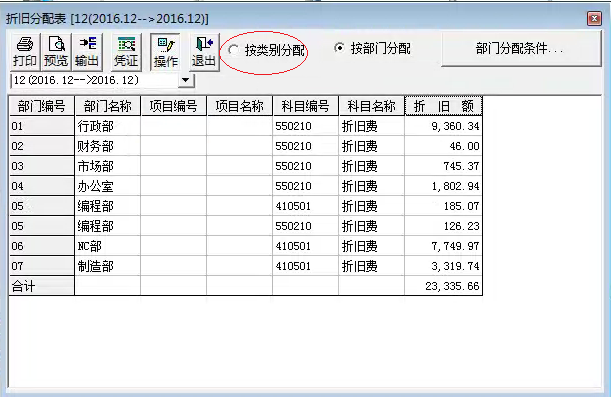Select the row header 03
The image size is (611, 397).
[x=41, y=166]
